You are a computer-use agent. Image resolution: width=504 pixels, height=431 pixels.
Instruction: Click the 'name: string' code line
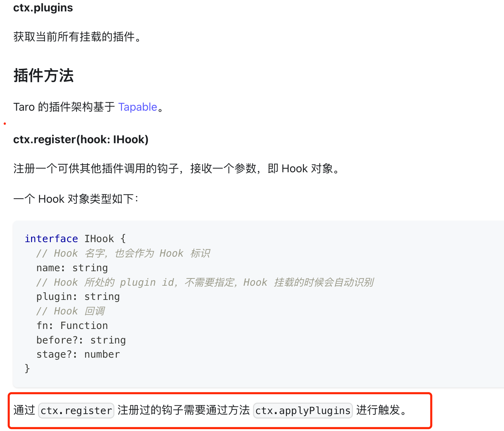point(72,268)
